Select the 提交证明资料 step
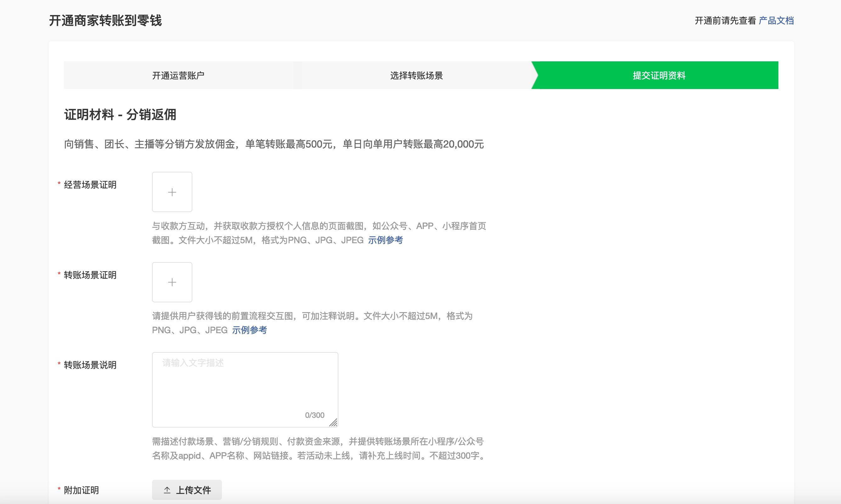This screenshot has width=841, height=504. click(x=658, y=76)
